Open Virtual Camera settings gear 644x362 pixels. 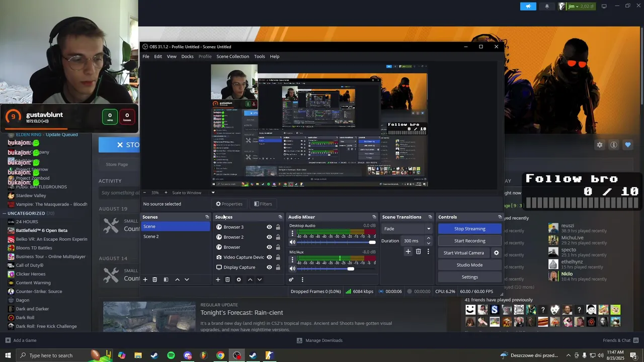[x=496, y=253]
